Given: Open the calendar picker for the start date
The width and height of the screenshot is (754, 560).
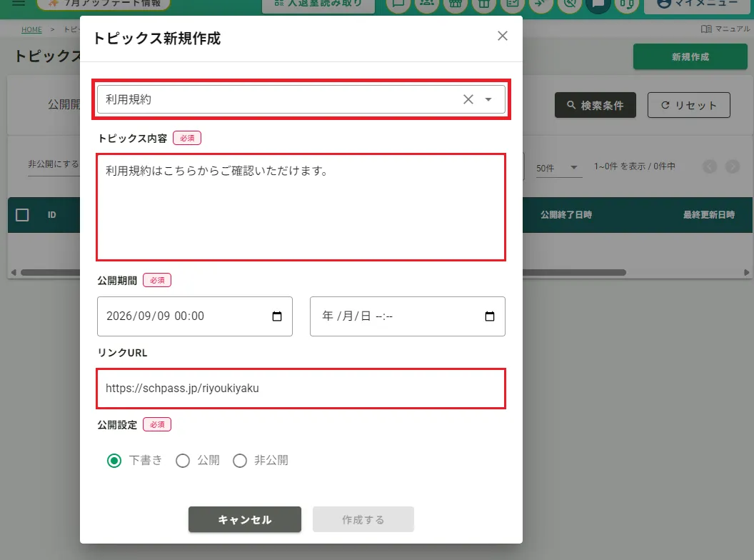Looking at the screenshot, I should [277, 316].
